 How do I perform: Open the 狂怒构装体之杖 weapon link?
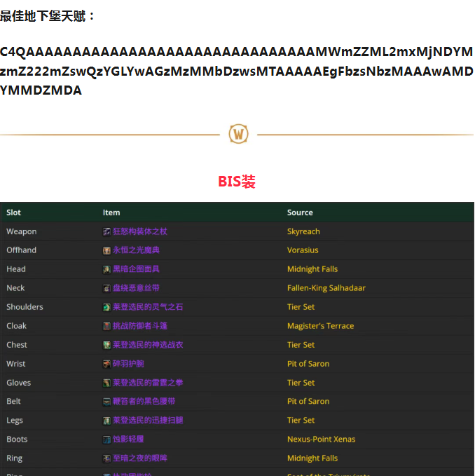pos(140,231)
